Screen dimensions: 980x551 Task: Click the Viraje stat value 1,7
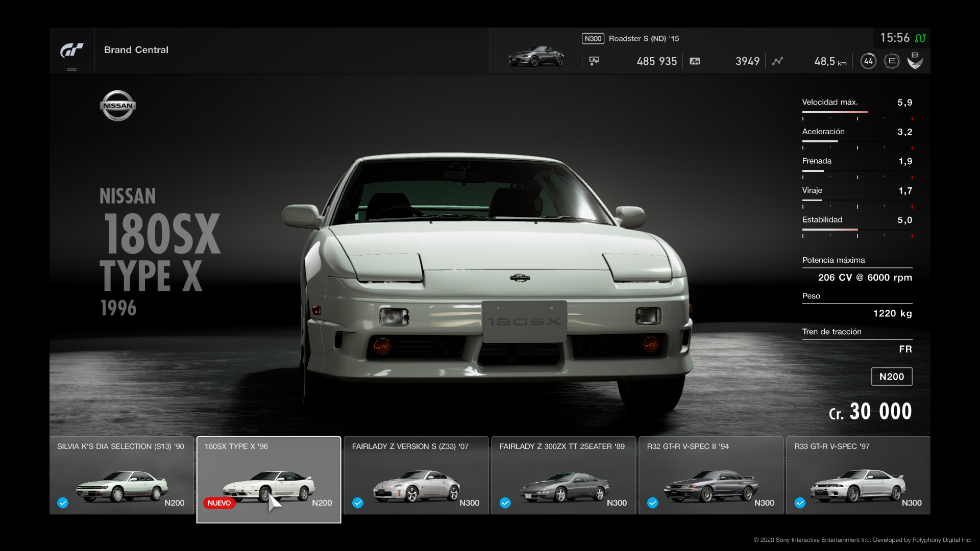(x=905, y=191)
